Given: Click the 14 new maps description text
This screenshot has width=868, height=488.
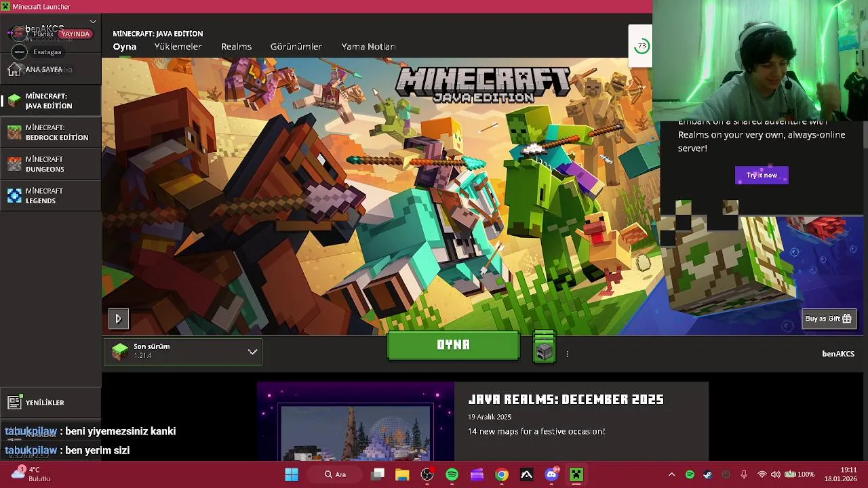Looking at the screenshot, I should (x=536, y=431).
